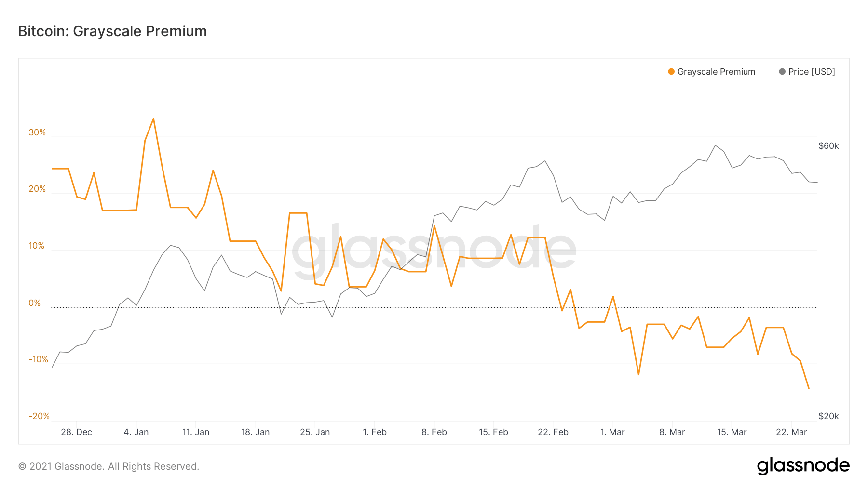Click the 30% premium axis label

37,132
